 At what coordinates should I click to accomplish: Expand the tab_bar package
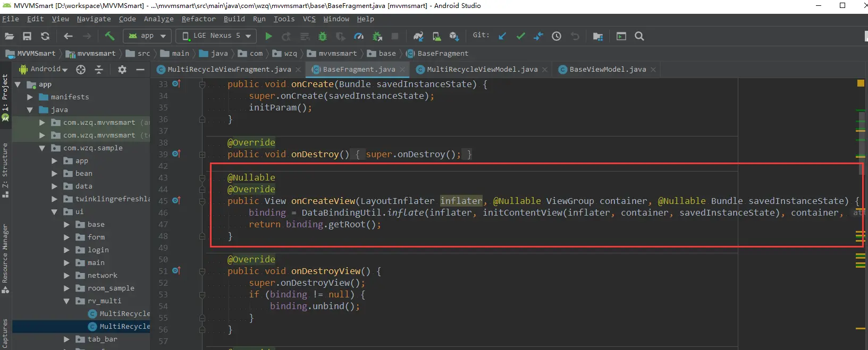66,339
